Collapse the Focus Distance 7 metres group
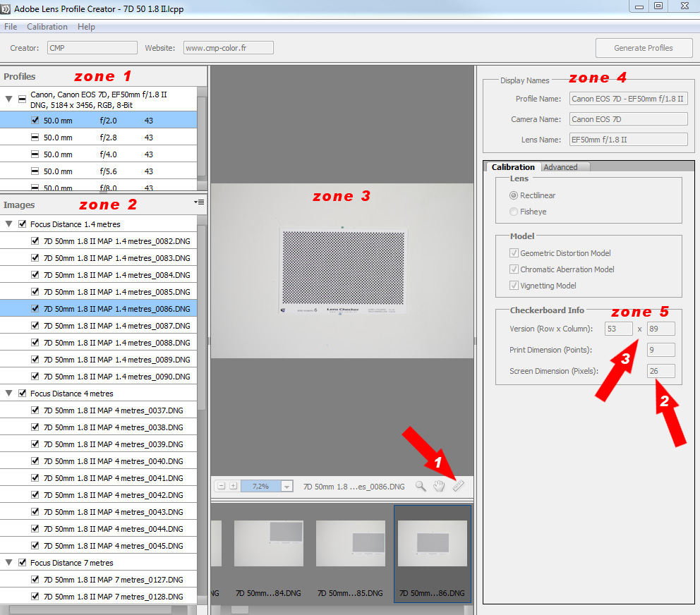 9,563
